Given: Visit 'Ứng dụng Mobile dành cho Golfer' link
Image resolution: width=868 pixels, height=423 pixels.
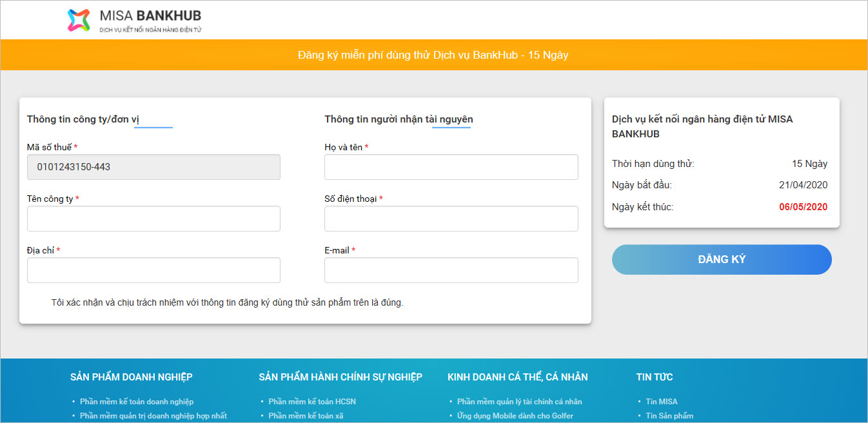Looking at the screenshot, I should coord(515,416).
